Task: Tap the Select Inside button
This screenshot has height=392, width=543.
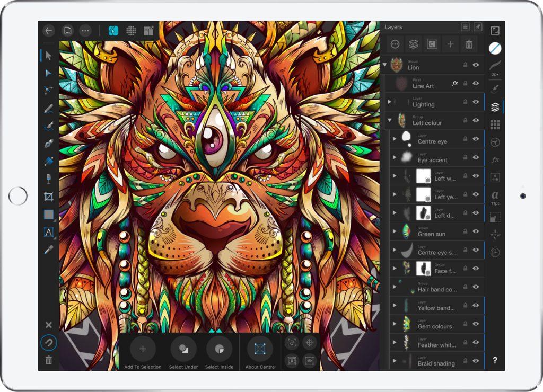Action: coord(219,349)
